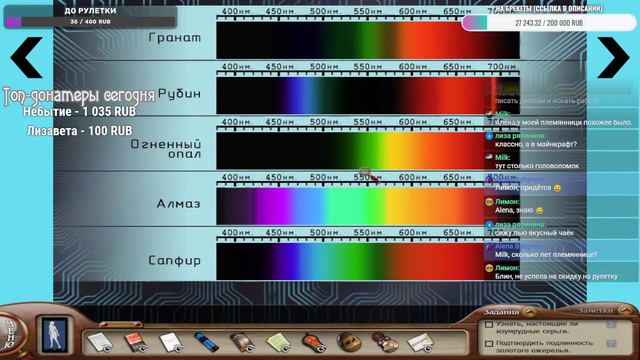This screenshot has width=640, height=360.
Task: Select the chat message 'тут столько головоломок'
Action: point(537,166)
